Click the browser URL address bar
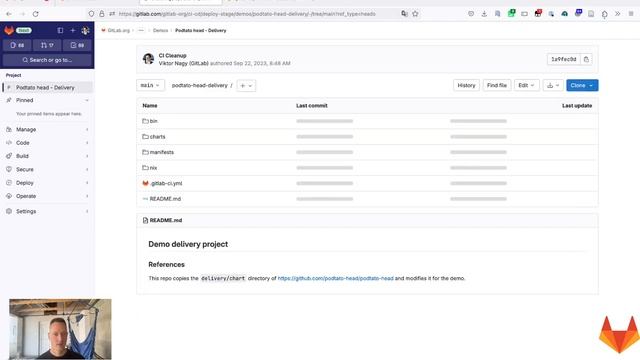Screen dimensions: 640x360 (253, 14)
